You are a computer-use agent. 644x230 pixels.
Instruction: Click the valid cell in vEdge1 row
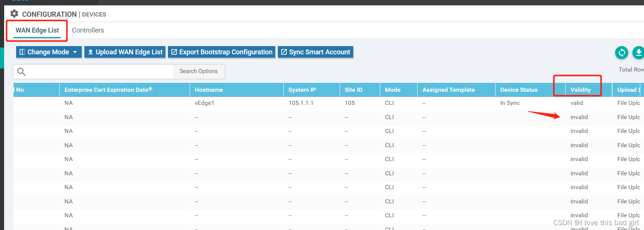pyautogui.click(x=577, y=103)
